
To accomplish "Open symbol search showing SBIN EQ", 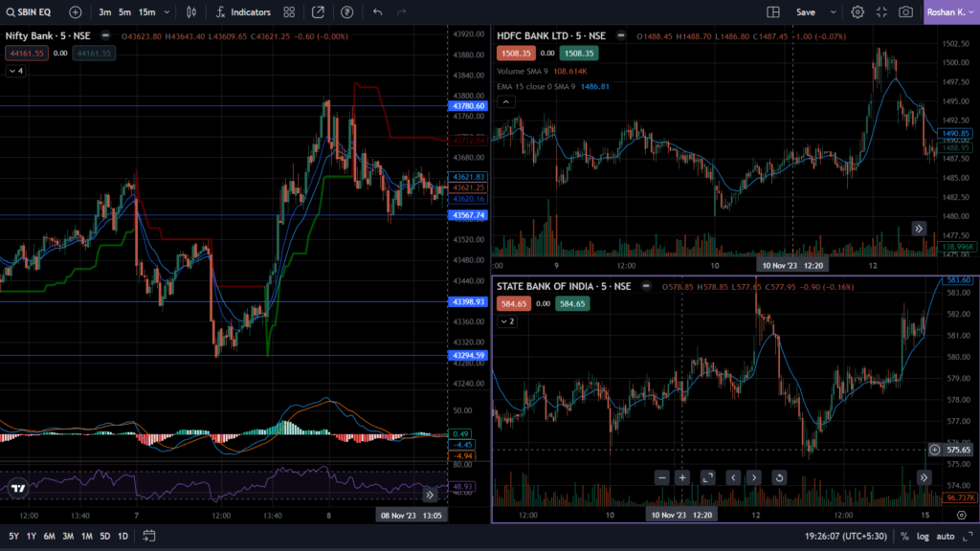I will (x=29, y=11).
